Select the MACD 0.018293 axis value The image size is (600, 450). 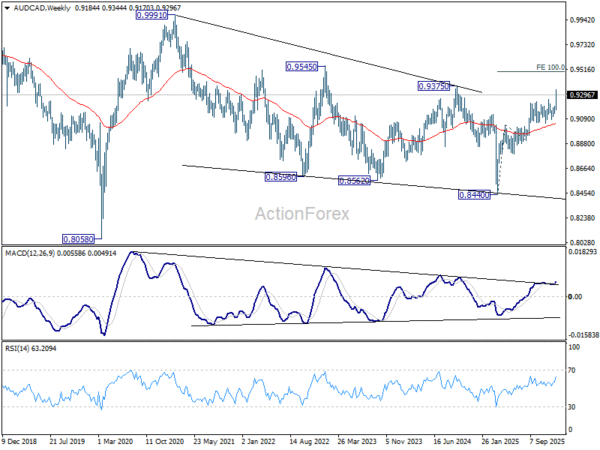[x=582, y=254]
